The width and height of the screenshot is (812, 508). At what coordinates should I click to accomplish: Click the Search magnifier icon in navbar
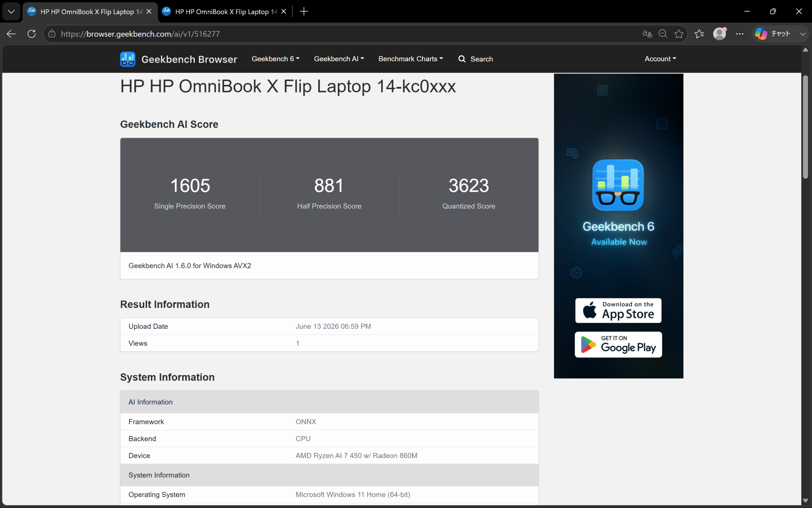point(462,59)
